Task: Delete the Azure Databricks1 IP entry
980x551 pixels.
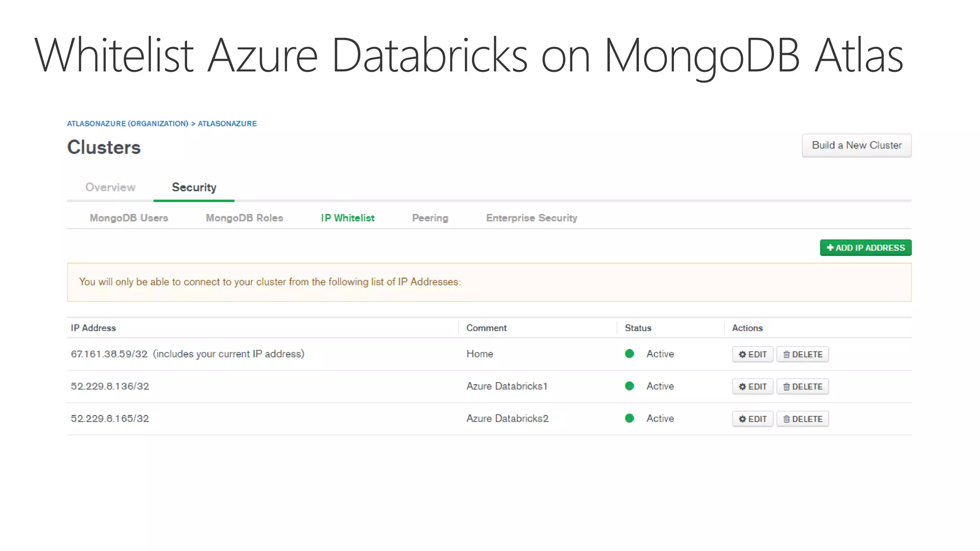Action: point(802,386)
